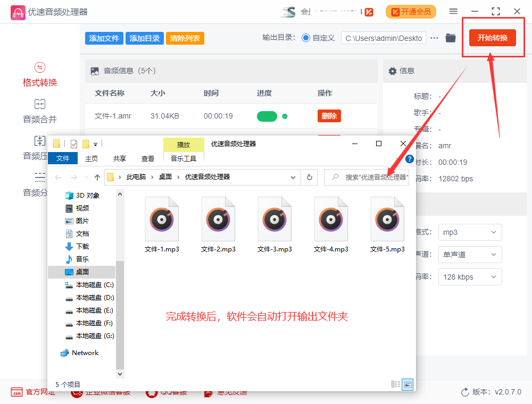Open the mp3 output format dropdown

pos(470,232)
